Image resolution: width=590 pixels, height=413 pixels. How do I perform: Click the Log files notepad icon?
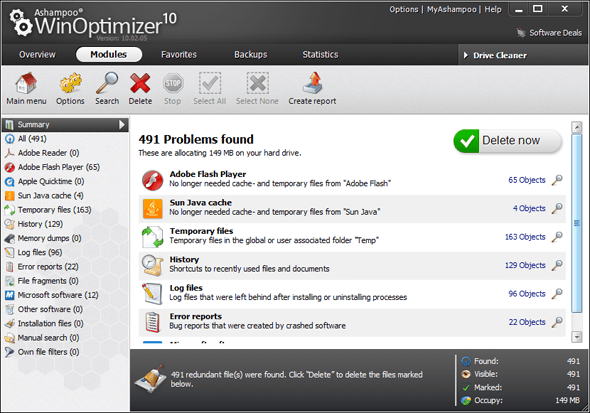pos(152,294)
